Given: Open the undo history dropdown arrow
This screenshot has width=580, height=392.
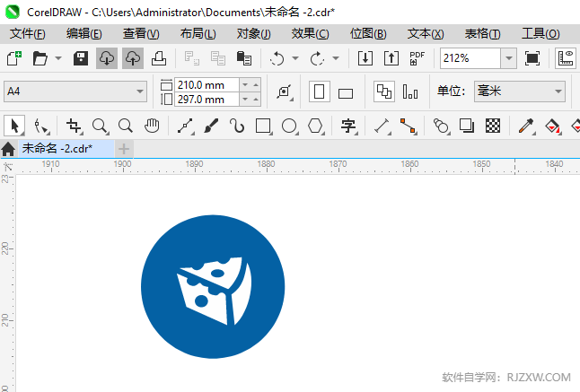Looking at the screenshot, I should pyautogui.click(x=295, y=58).
